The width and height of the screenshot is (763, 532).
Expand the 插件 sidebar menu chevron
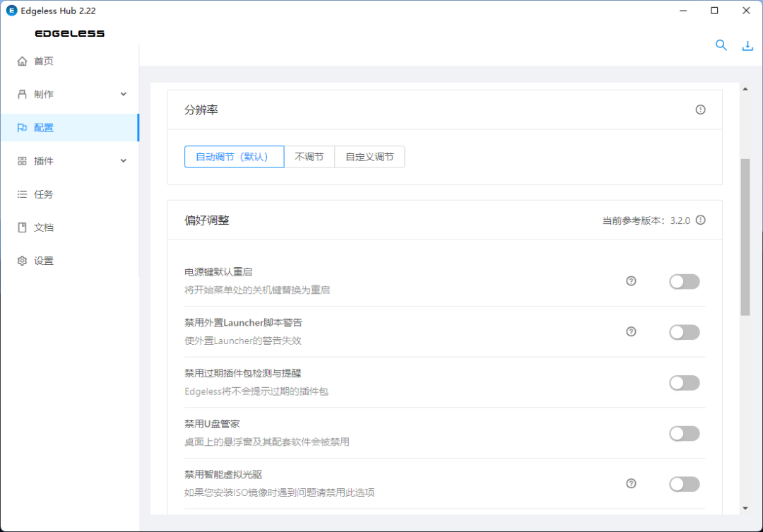(x=124, y=160)
